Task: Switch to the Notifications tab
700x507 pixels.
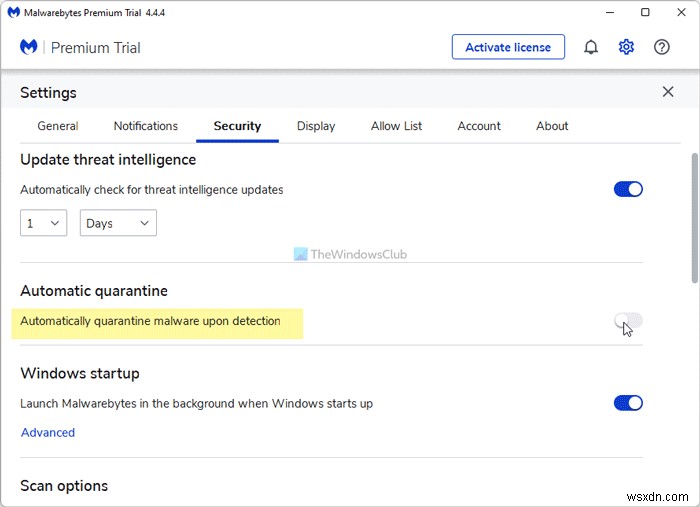Action: point(146,126)
